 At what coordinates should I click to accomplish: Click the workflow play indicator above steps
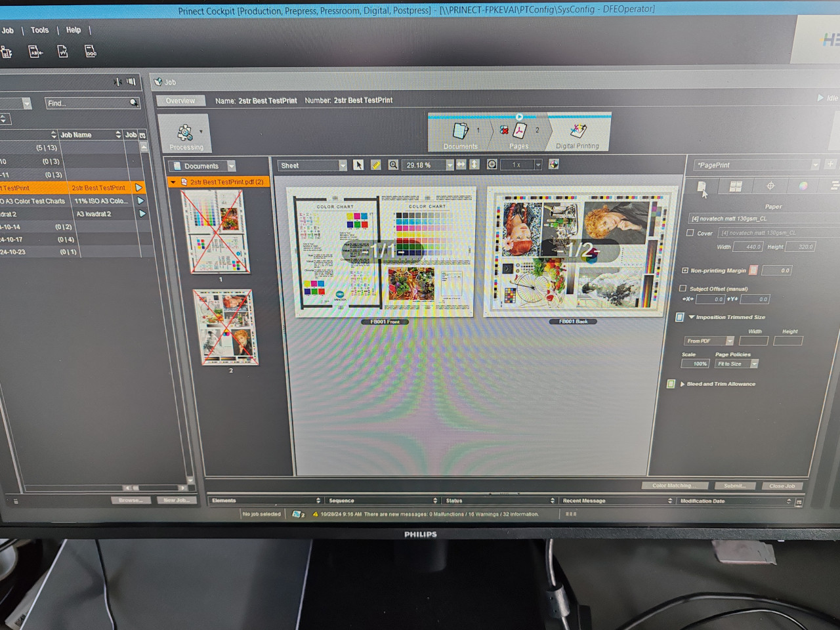tap(519, 117)
